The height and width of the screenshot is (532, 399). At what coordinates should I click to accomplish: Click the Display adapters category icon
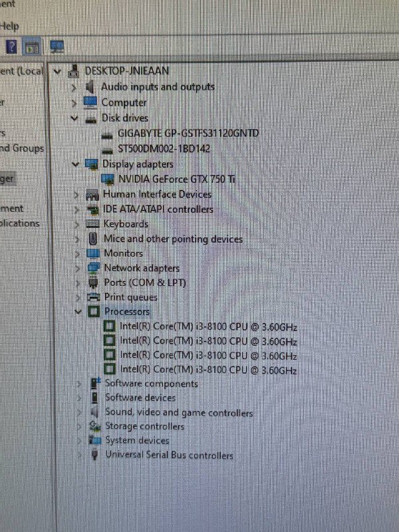(x=91, y=164)
